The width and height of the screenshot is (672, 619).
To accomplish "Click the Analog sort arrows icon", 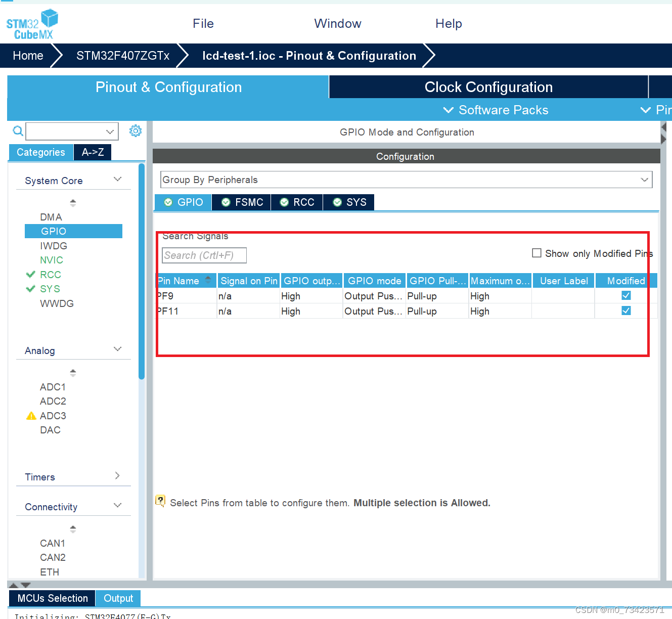I will [x=73, y=373].
